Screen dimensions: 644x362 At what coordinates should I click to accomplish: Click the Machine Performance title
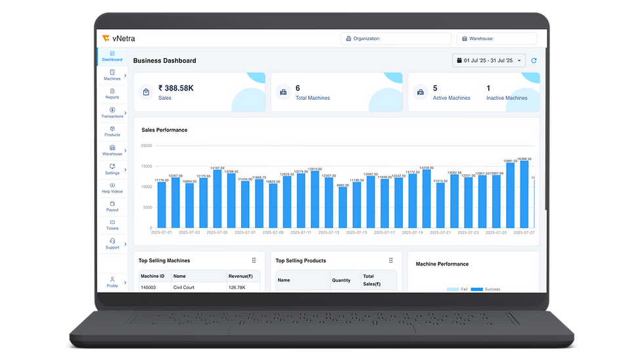click(x=442, y=264)
